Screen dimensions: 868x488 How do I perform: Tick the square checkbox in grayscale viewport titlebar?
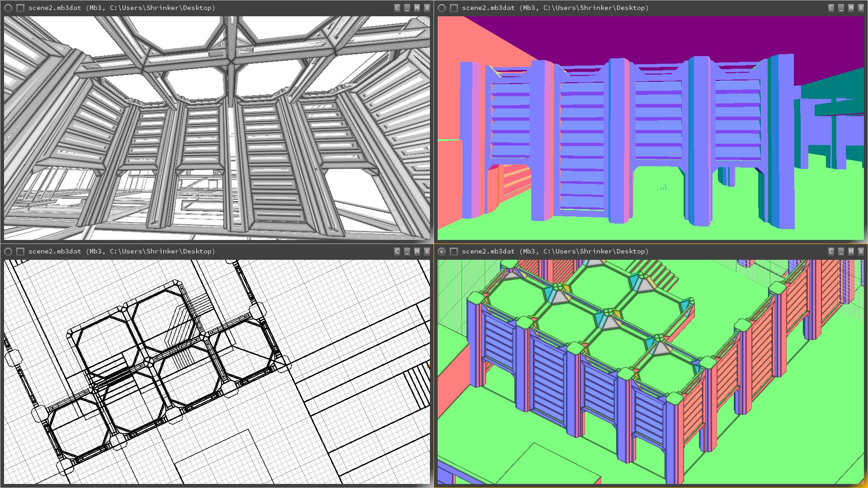(x=20, y=8)
